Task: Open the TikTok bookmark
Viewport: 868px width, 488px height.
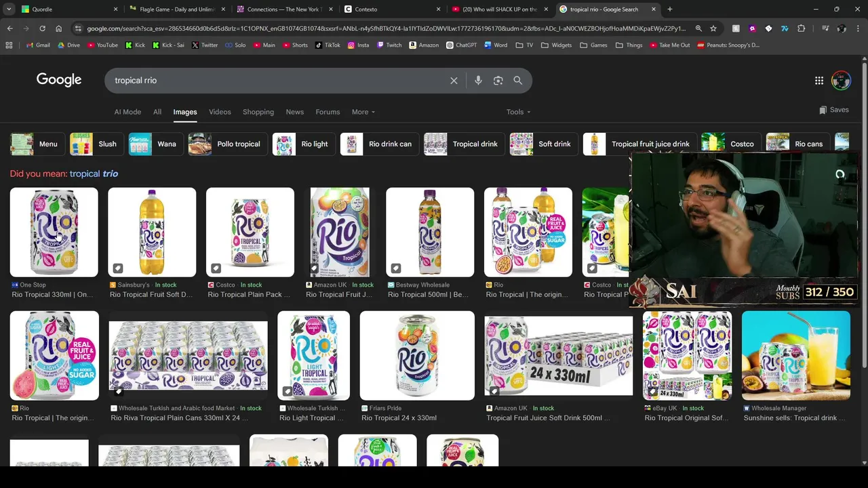Action: 328,45
